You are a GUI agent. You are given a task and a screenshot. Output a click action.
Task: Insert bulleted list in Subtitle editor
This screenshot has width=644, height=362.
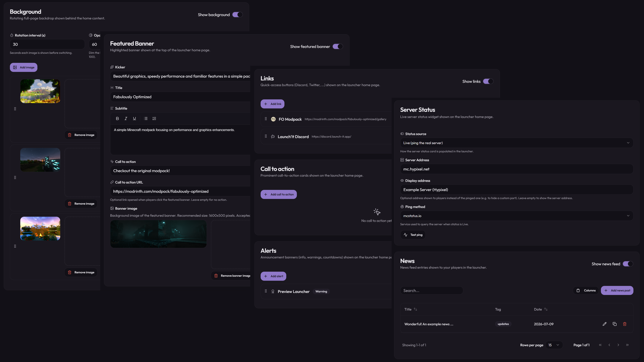point(146,118)
